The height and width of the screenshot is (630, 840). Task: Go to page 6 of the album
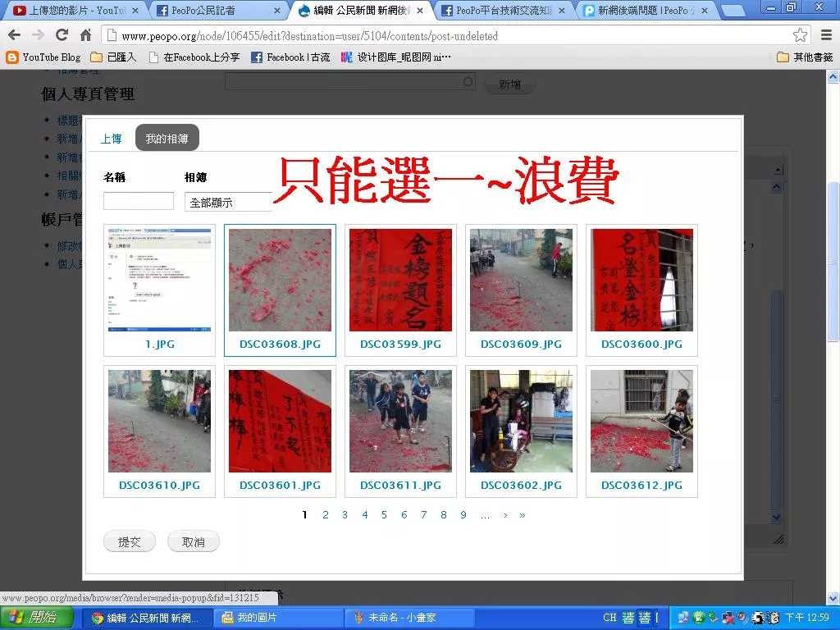(404, 515)
